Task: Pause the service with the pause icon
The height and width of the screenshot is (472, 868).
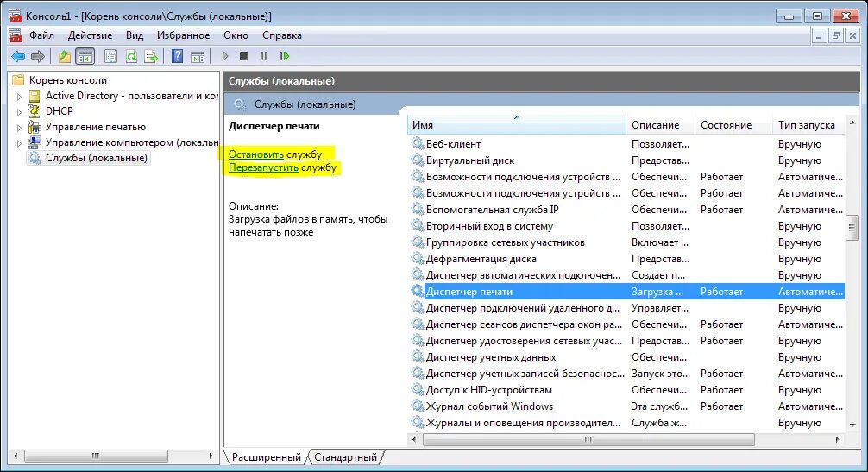Action: click(264, 56)
